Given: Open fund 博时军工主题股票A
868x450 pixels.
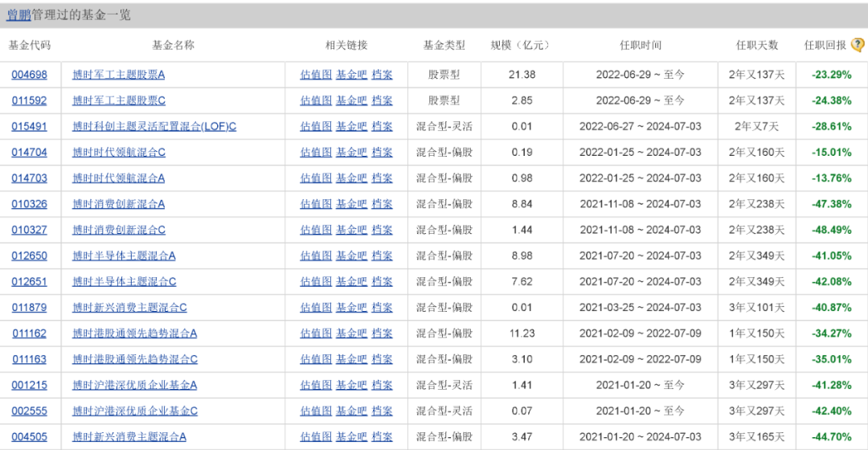Looking at the screenshot, I should [118, 74].
